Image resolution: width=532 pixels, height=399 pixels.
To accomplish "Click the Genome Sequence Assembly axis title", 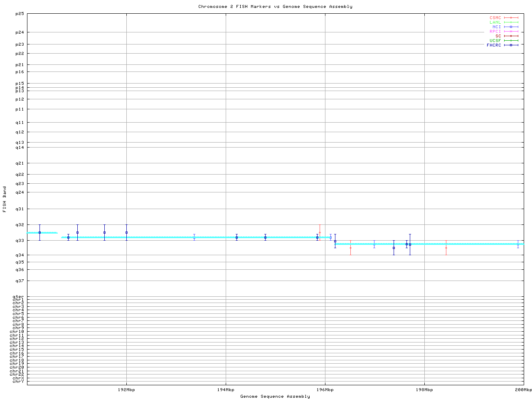I will click(x=275, y=397).
